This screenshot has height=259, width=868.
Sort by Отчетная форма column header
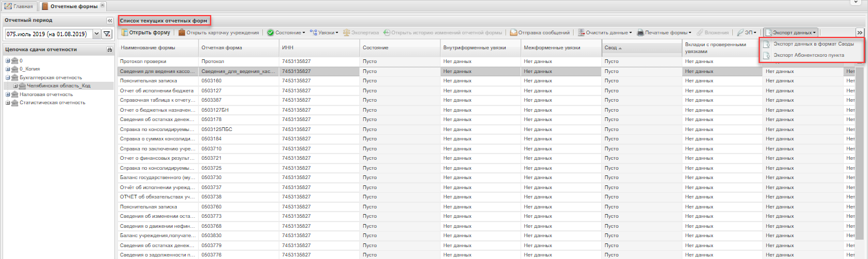(x=239, y=47)
